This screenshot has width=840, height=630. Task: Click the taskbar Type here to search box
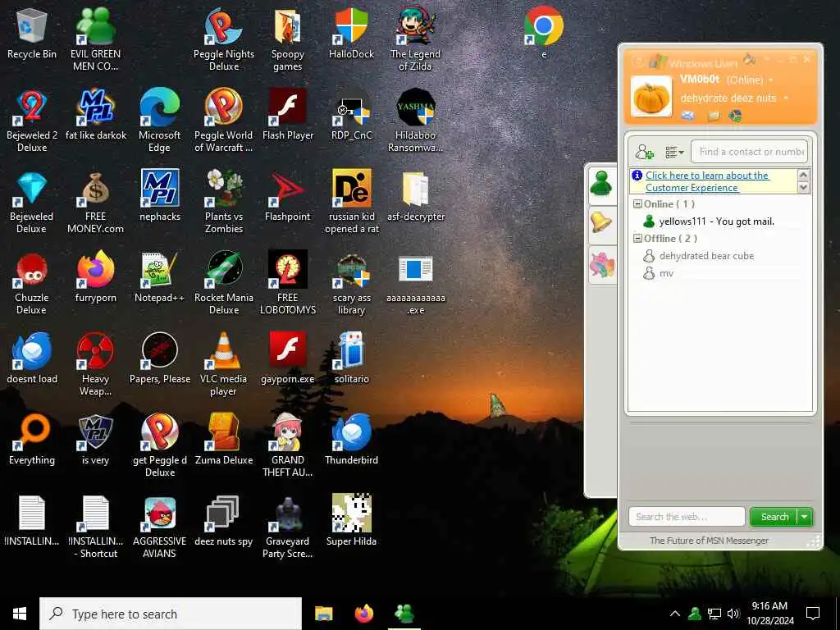point(171,614)
